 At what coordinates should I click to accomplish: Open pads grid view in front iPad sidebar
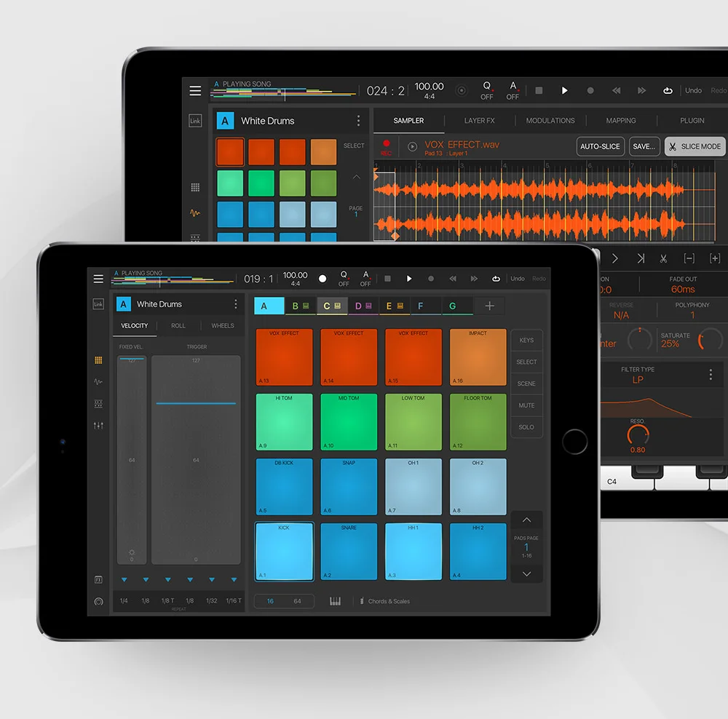coord(98,360)
